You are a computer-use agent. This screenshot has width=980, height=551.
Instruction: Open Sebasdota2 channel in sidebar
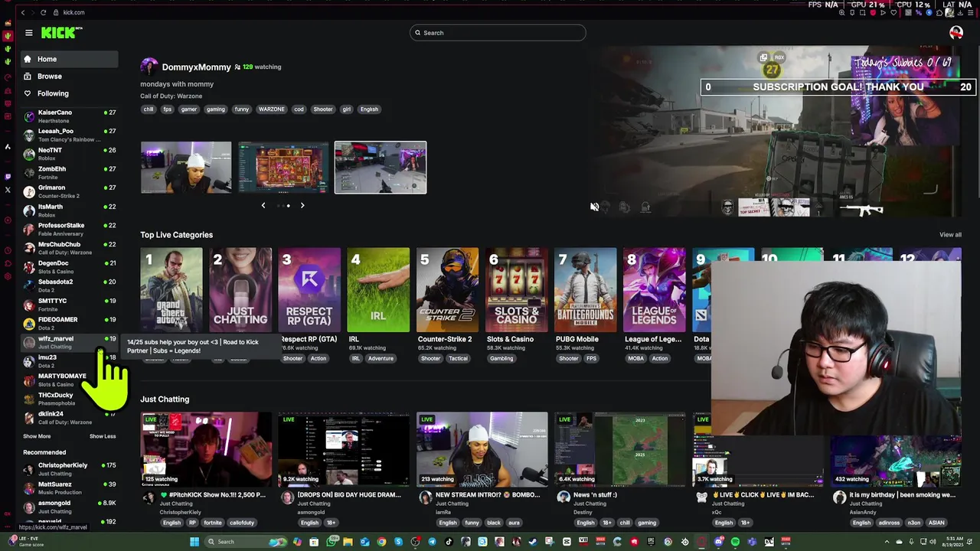click(69, 285)
